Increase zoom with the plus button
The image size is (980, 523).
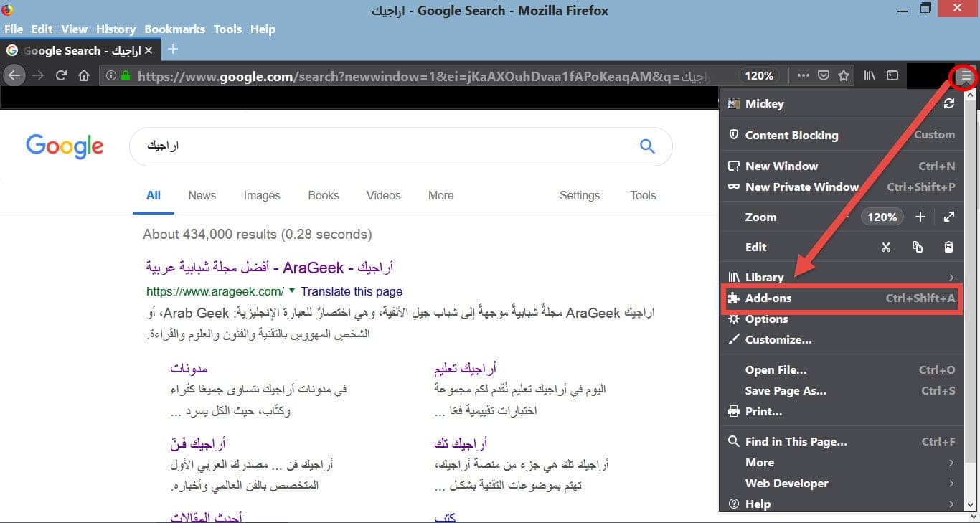[920, 217]
